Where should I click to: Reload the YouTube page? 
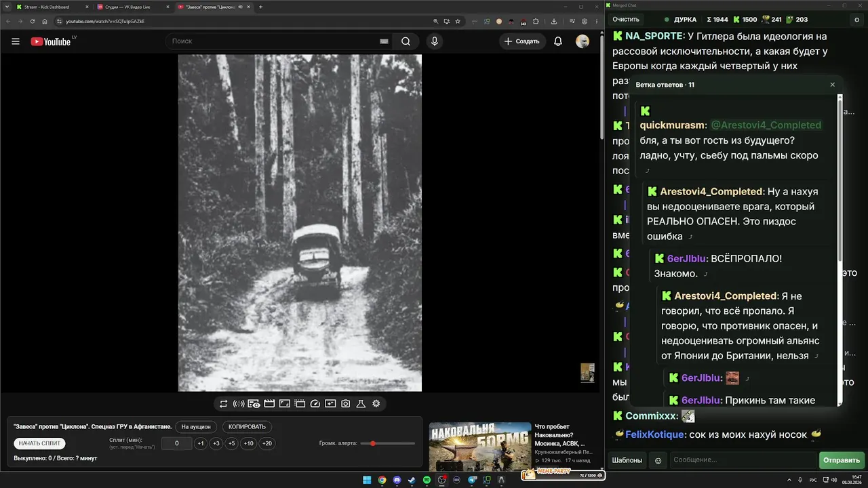(33, 21)
